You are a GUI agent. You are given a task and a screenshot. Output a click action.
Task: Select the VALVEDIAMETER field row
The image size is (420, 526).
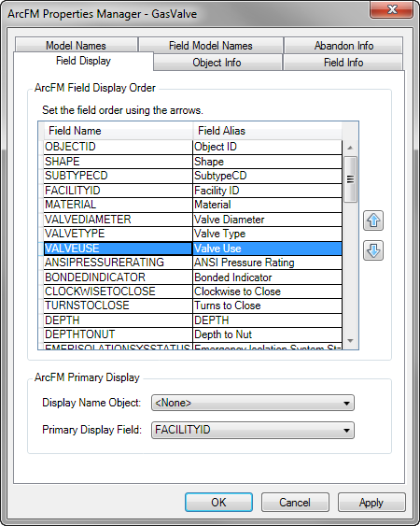click(x=193, y=219)
